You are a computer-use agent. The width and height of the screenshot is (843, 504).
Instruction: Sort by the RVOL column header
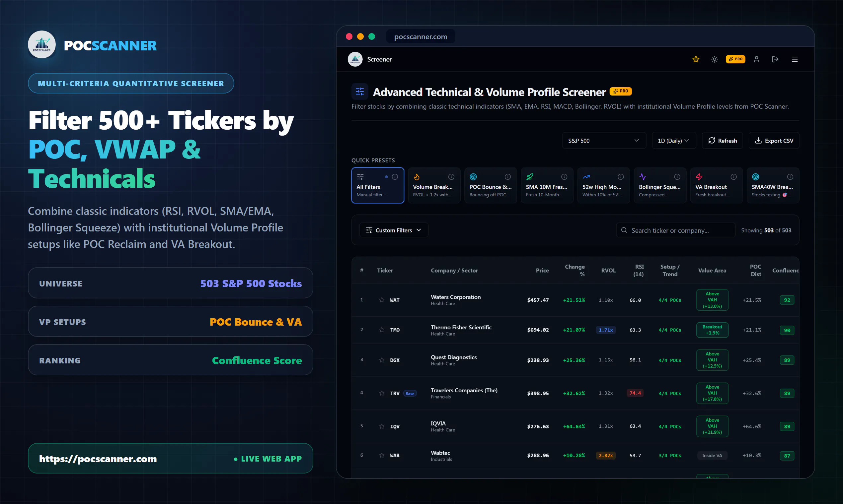coord(608,270)
